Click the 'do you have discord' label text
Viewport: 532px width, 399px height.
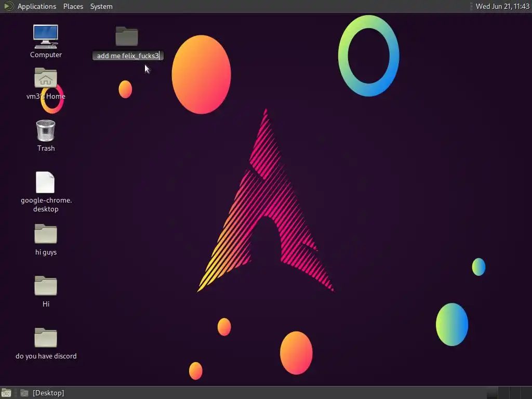click(x=46, y=356)
